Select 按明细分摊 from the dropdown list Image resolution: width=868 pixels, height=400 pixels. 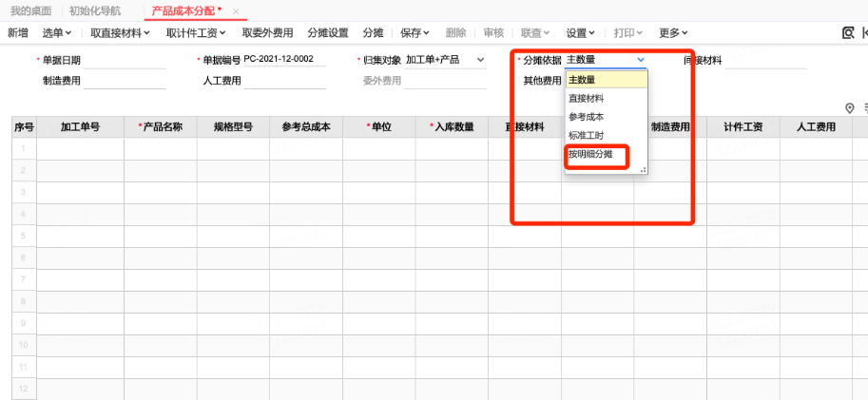tap(590, 154)
